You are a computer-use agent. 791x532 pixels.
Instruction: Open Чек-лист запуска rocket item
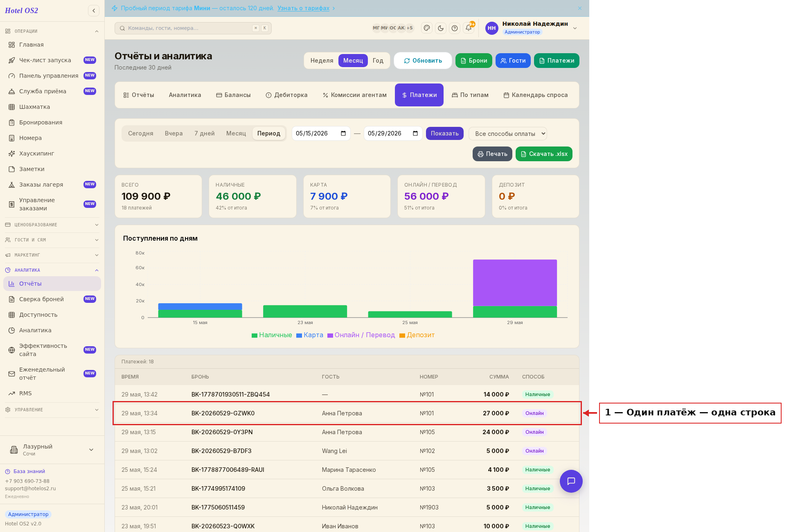(x=52, y=60)
